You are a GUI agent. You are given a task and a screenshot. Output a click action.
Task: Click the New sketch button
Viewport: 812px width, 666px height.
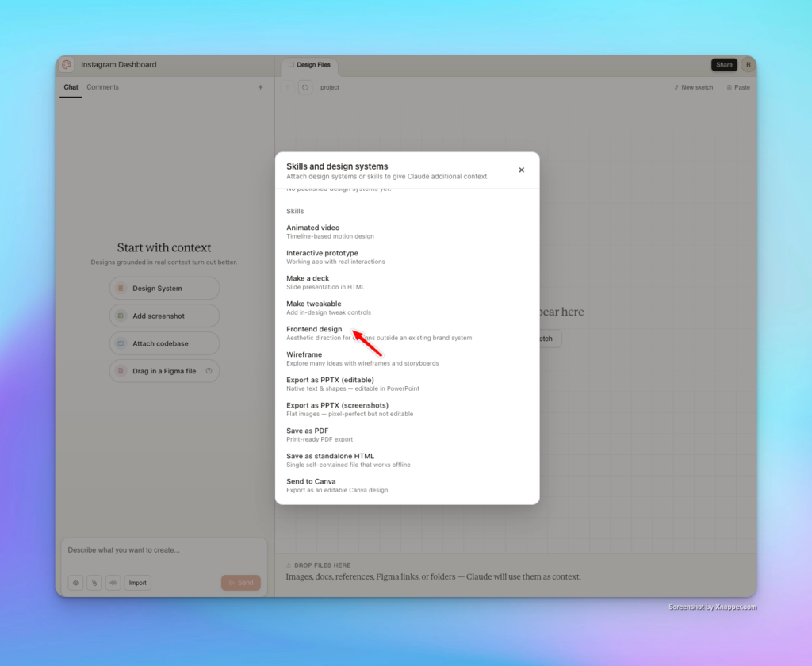point(693,87)
